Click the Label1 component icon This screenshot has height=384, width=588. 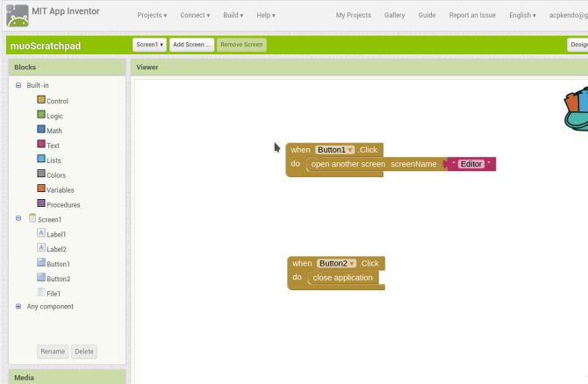41,232
